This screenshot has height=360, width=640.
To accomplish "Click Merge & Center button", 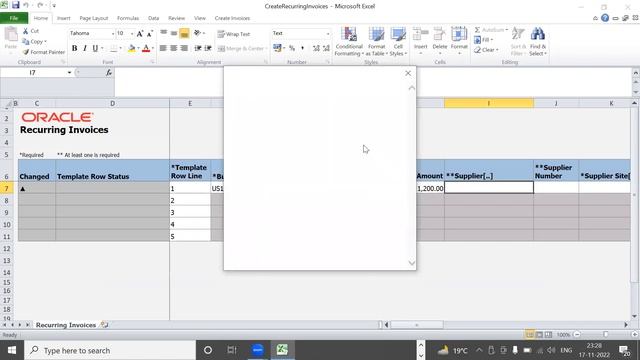I will coord(241,49).
